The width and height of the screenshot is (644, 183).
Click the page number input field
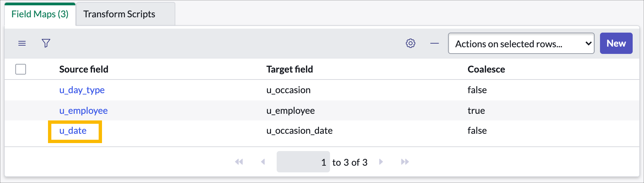303,162
